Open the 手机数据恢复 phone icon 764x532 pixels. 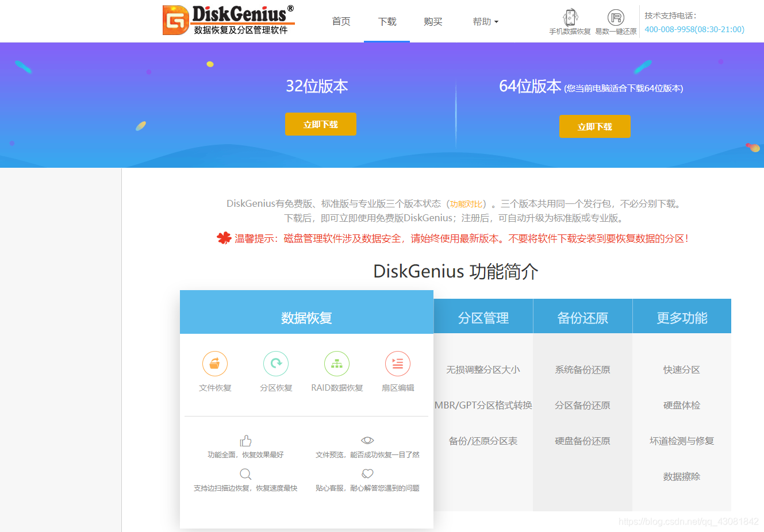click(570, 17)
